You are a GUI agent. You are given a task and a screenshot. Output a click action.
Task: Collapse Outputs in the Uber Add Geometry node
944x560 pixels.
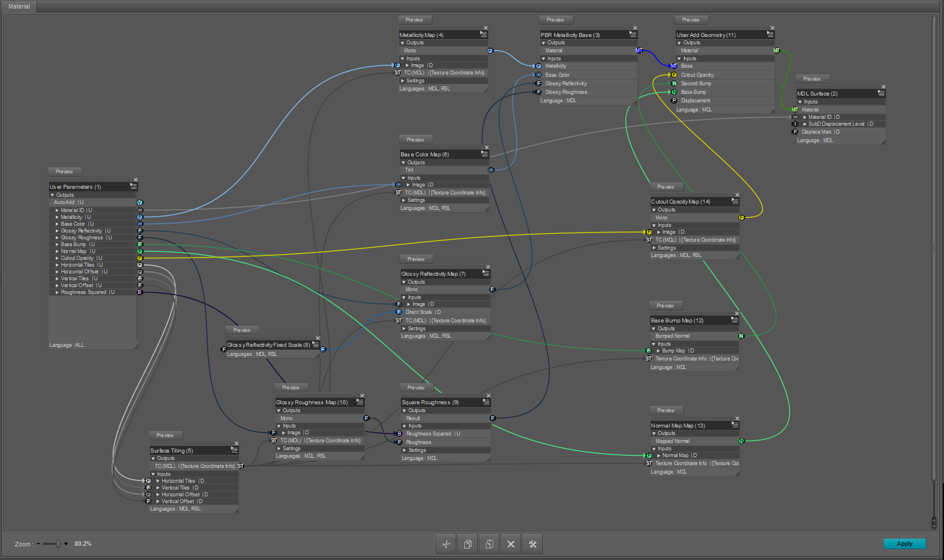(679, 43)
